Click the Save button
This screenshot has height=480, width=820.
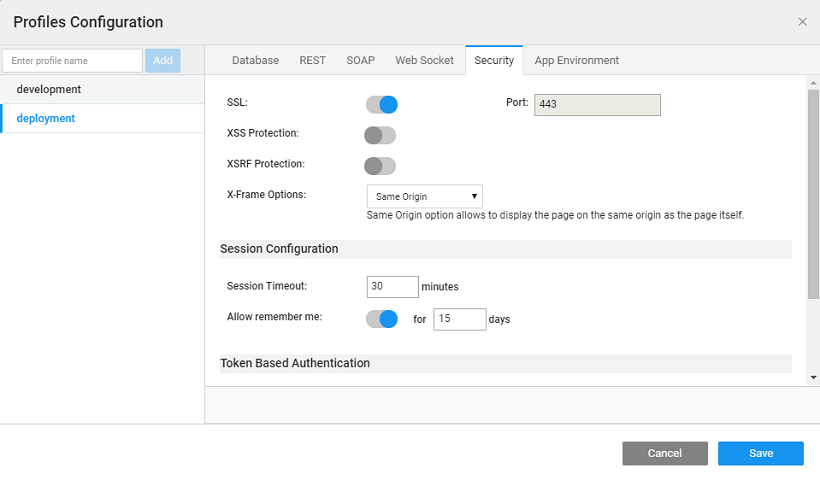coord(760,453)
